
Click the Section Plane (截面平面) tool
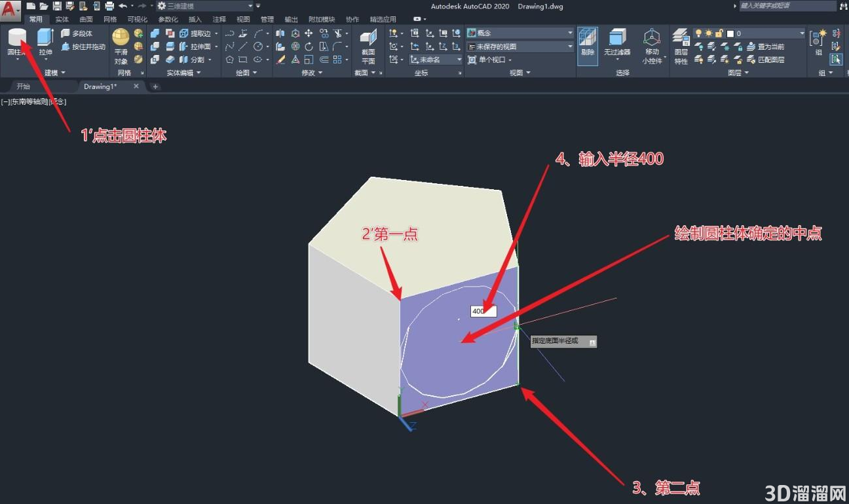pyautogui.click(x=369, y=46)
